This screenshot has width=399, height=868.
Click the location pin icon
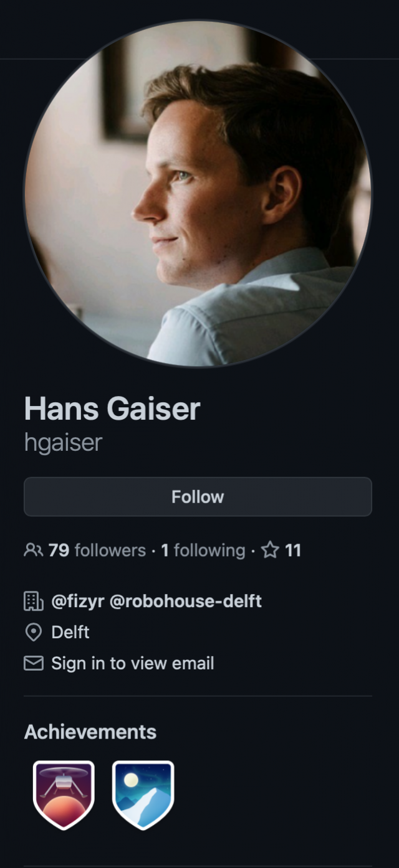click(32, 633)
